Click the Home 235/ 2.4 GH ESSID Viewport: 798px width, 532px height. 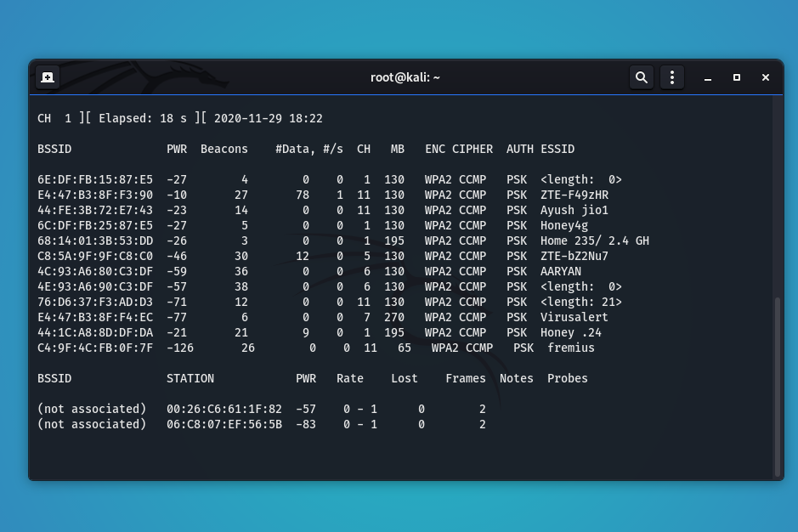click(x=594, y=241)
